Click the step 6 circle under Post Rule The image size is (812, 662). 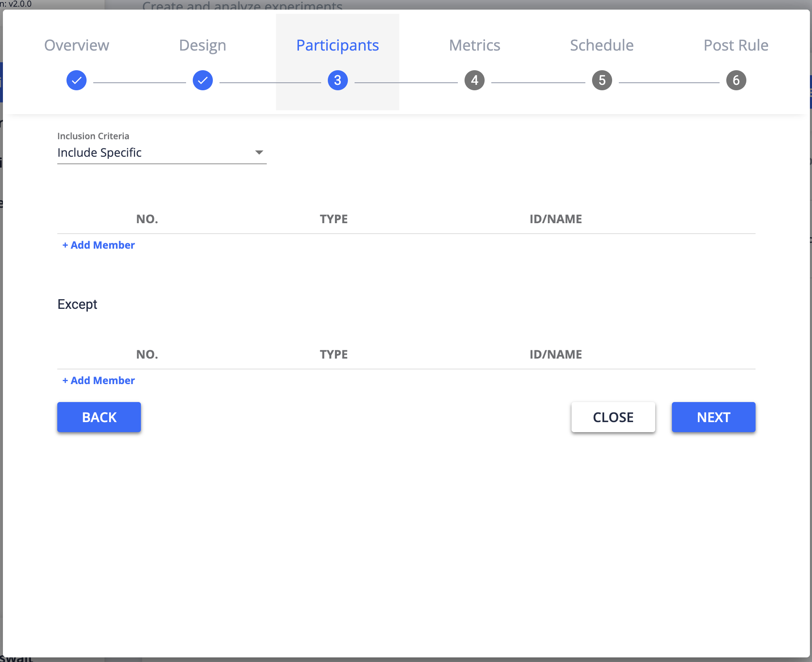pos(735,80)
